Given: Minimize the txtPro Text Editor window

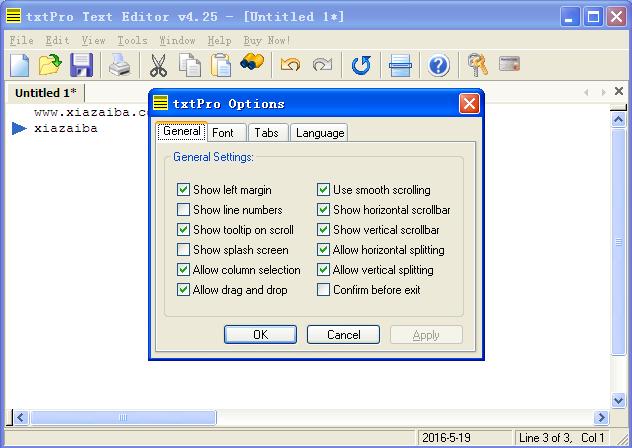Looking at the screenshot, I should click(x=570, y=17).
